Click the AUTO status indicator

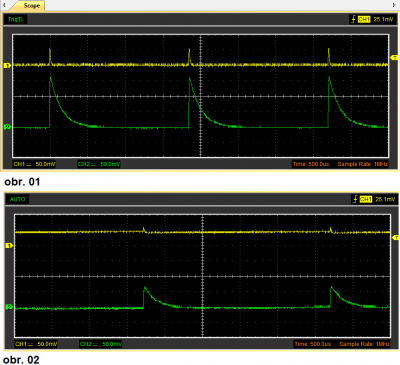tap(18, 199)
